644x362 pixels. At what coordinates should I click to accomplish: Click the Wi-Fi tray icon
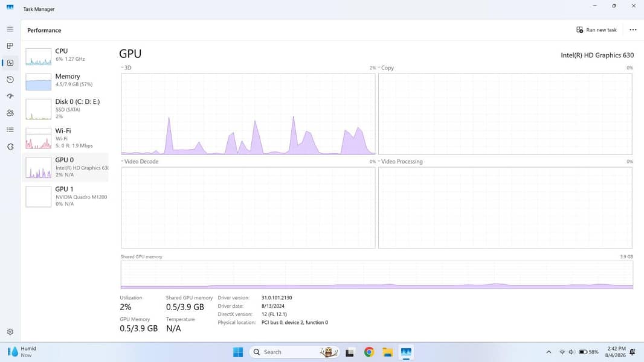[562, 352]
